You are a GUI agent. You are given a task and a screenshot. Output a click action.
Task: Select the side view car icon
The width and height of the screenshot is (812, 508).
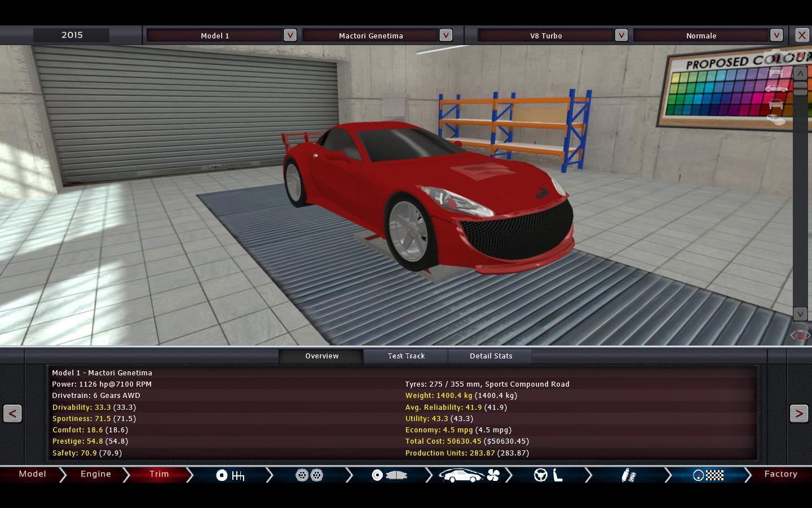click(x=776, y=89)
